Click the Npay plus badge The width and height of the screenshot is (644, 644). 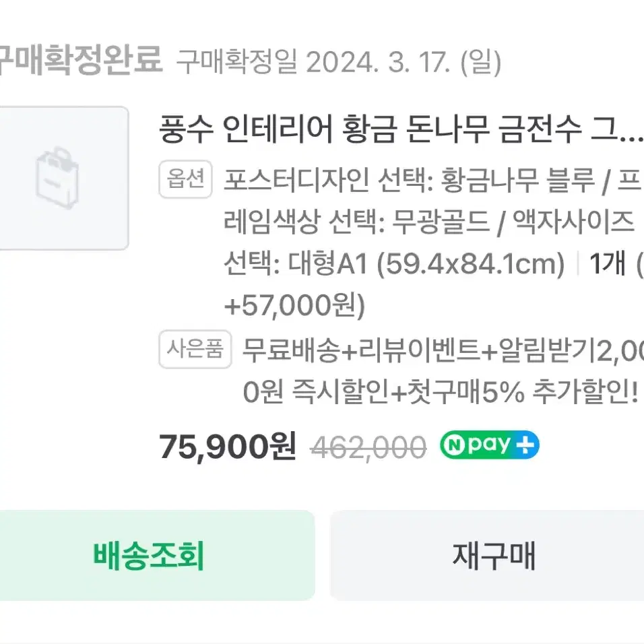[489, 445]
